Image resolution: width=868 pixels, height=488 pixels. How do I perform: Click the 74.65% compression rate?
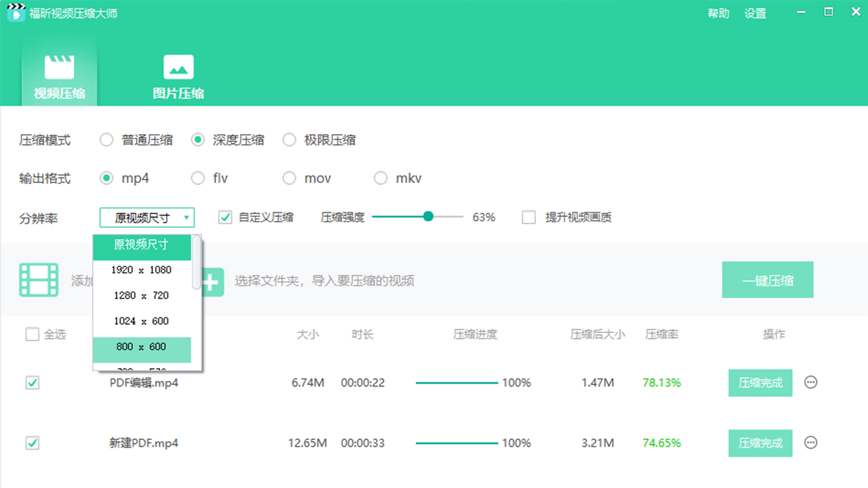[662, 443]
